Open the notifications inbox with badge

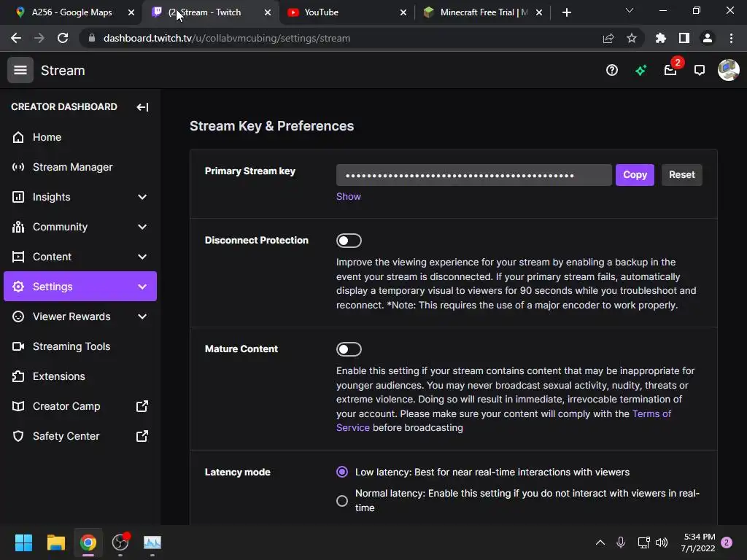[x=671, y=69]
